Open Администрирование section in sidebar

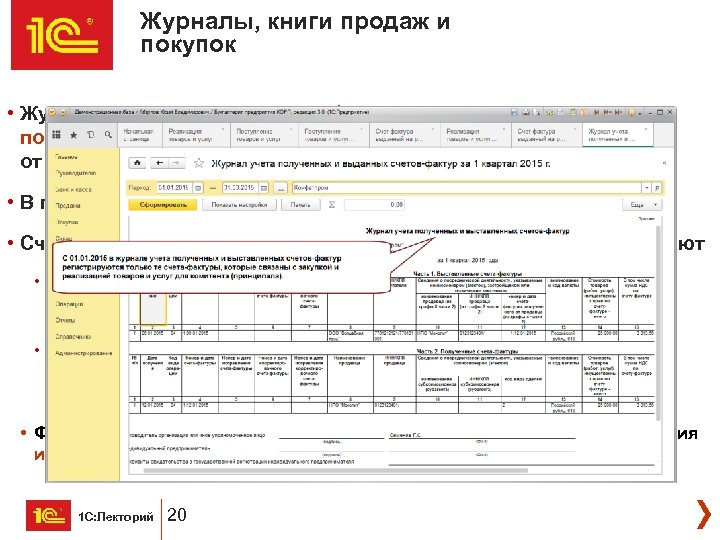coord(84,353)
